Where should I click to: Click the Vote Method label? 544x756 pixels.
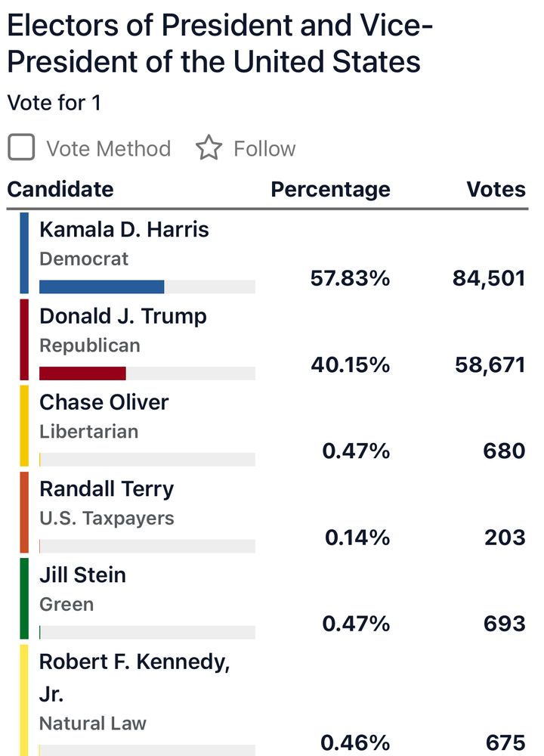point(109,149)
